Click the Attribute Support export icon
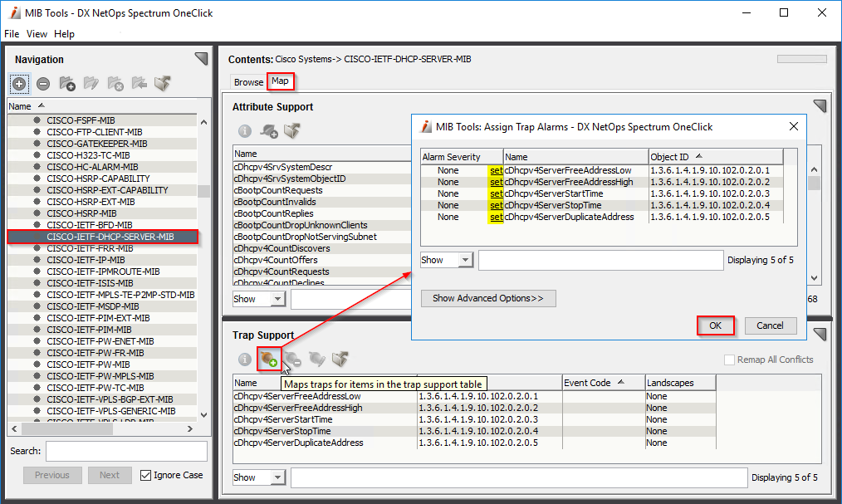The width and height of the screenshot is (842, 504). point(292,130)
